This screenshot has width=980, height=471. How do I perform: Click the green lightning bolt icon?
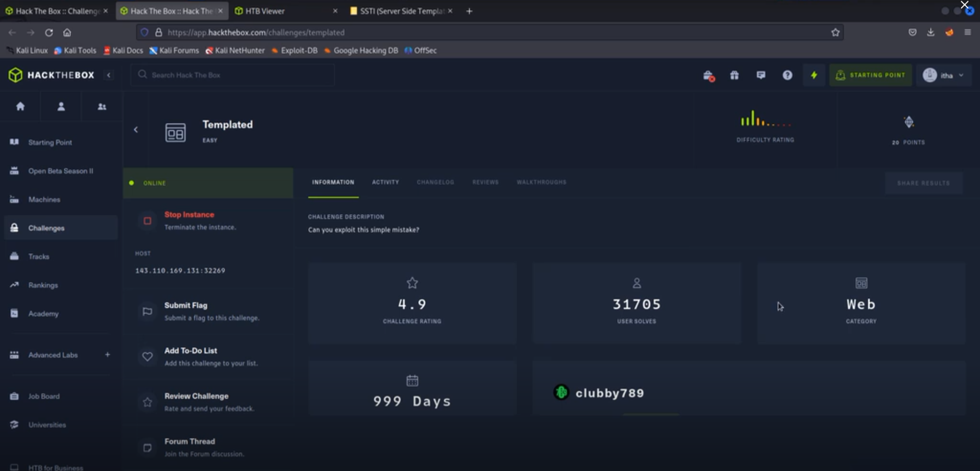tap(814, 75)
